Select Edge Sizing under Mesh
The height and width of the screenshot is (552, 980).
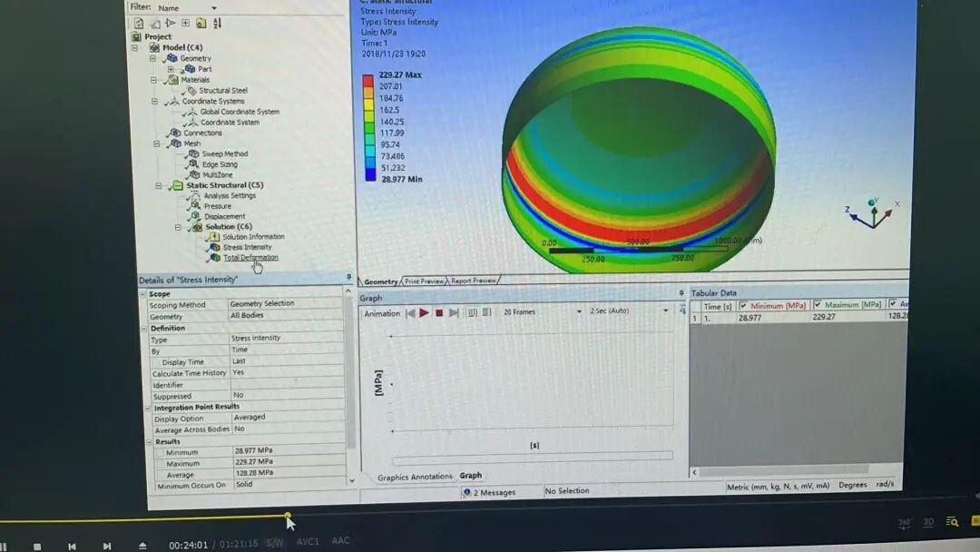[220, 164]
